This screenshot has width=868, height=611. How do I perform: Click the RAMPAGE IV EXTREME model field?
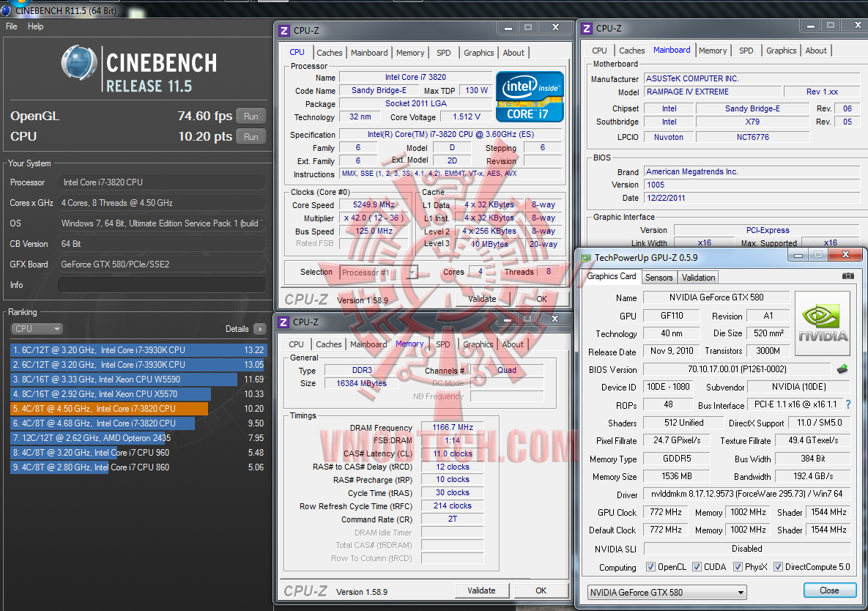(x=713, y=92)
